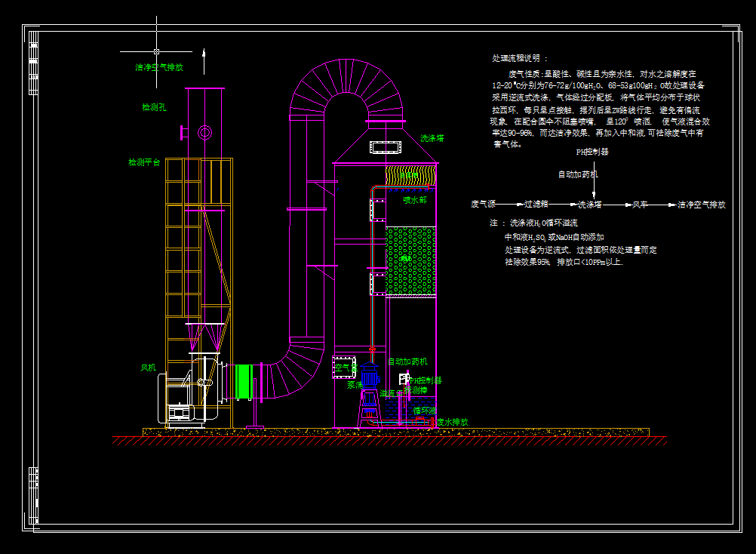Image resolution: width=756 pixels, height=554 pixels.
Task: Click the paragraph line starting 废气性质
Action: coord(602,74)
